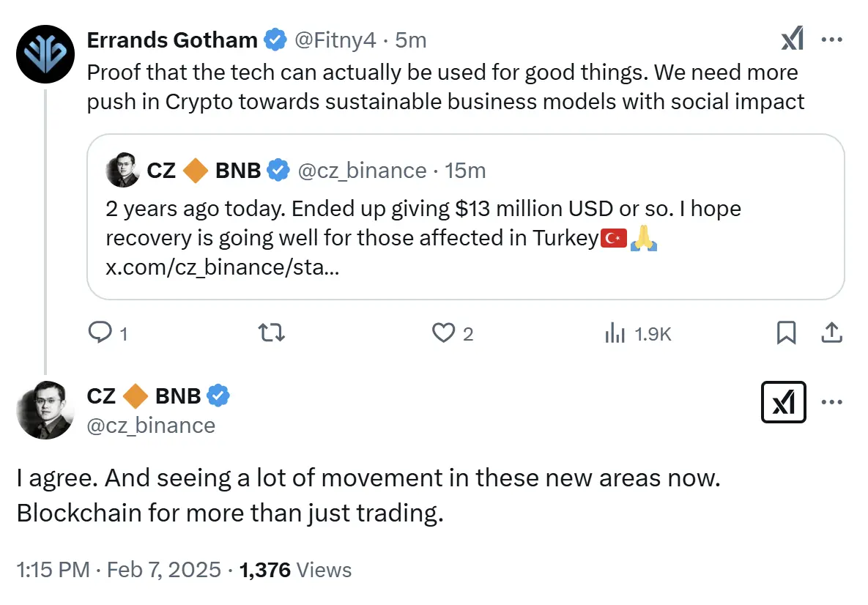Like the Errands Gotham post
The height and width of the screenshot is (605, 868).
(442, 334)
